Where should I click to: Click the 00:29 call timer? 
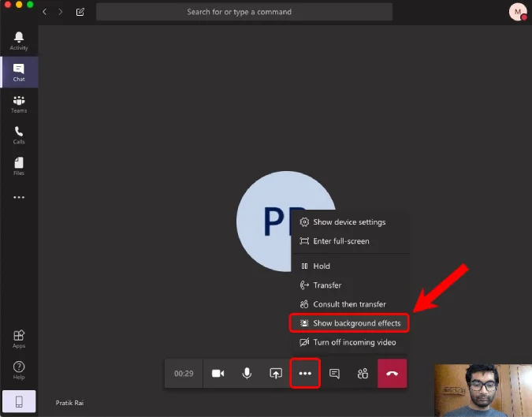(184, 374)
